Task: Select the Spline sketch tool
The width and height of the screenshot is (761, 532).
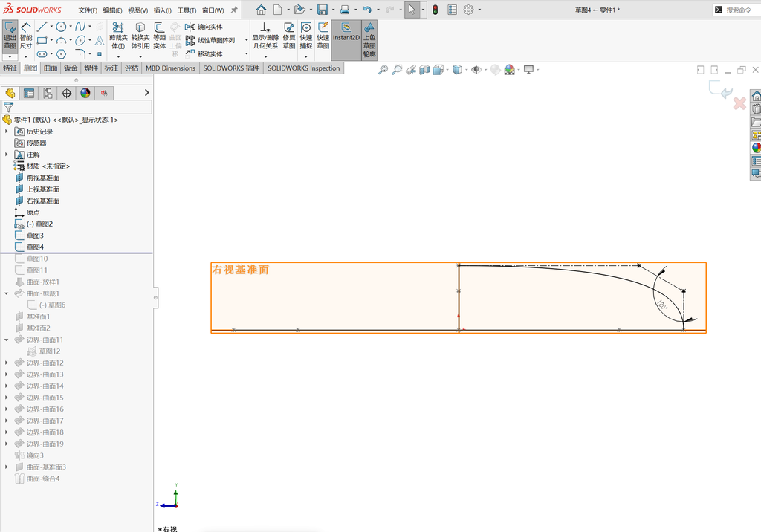Action: [x=80, y=27]
